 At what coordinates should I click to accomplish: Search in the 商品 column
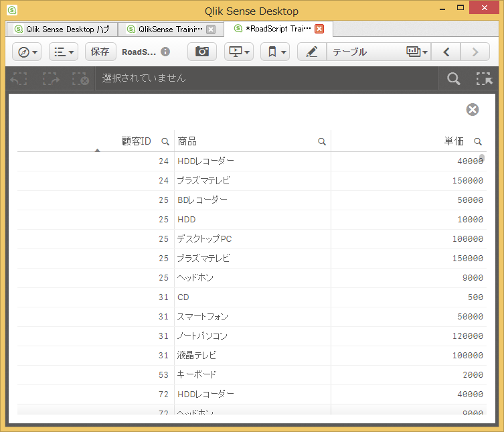[322, 141]
